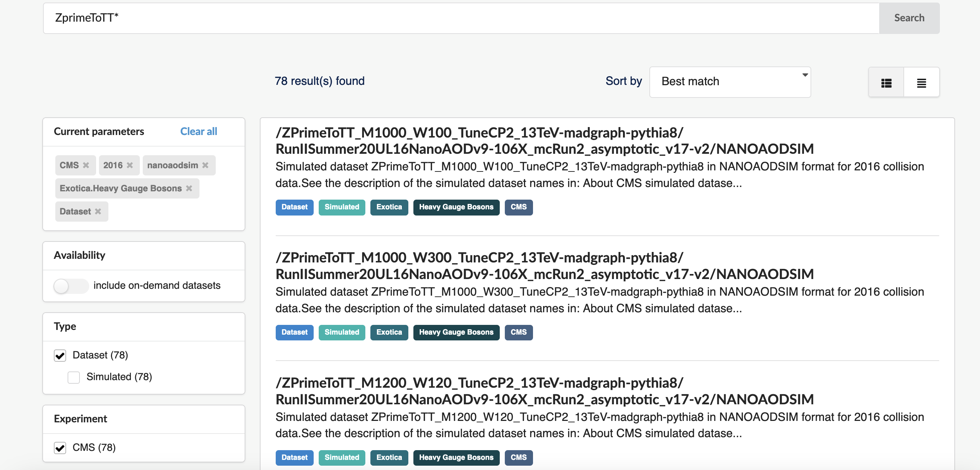
Task: Remove the CMS filter tag
Action: (x=86, y=165)
